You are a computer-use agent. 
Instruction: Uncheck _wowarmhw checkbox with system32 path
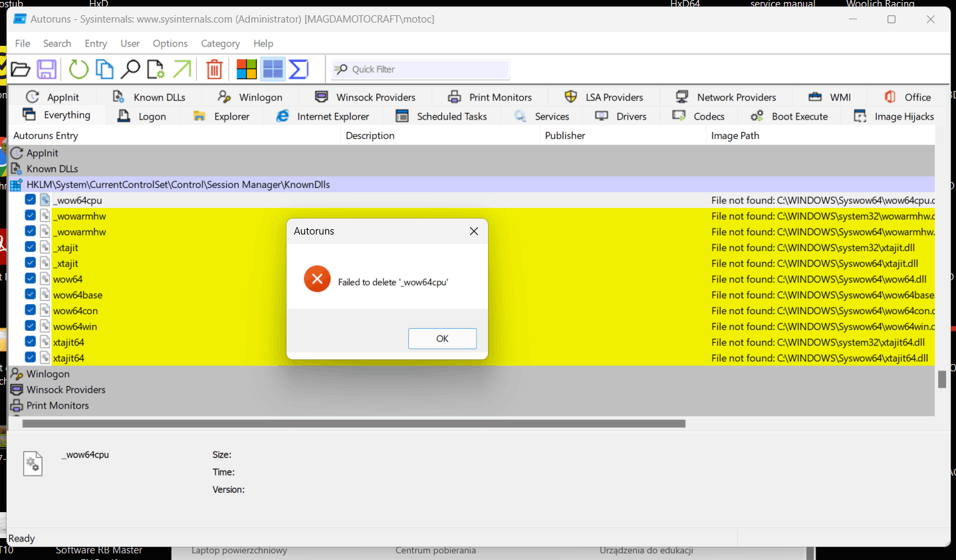click(30, 215)
